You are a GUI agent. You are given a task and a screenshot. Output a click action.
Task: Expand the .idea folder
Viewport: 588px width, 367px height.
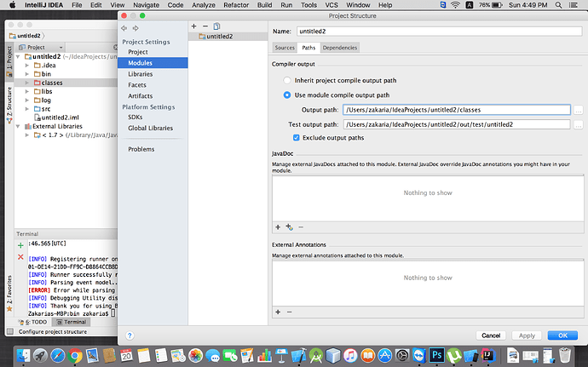click(x=27, y=66)
